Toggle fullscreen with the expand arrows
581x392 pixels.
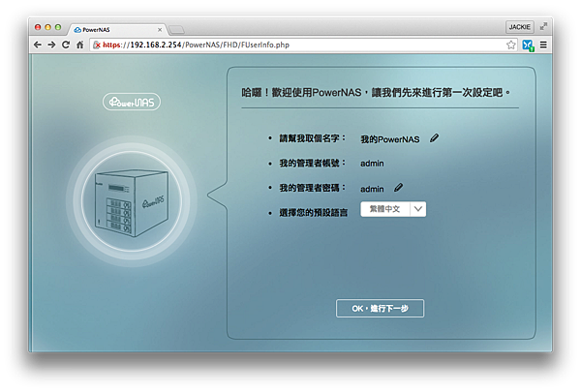[543, 26]
